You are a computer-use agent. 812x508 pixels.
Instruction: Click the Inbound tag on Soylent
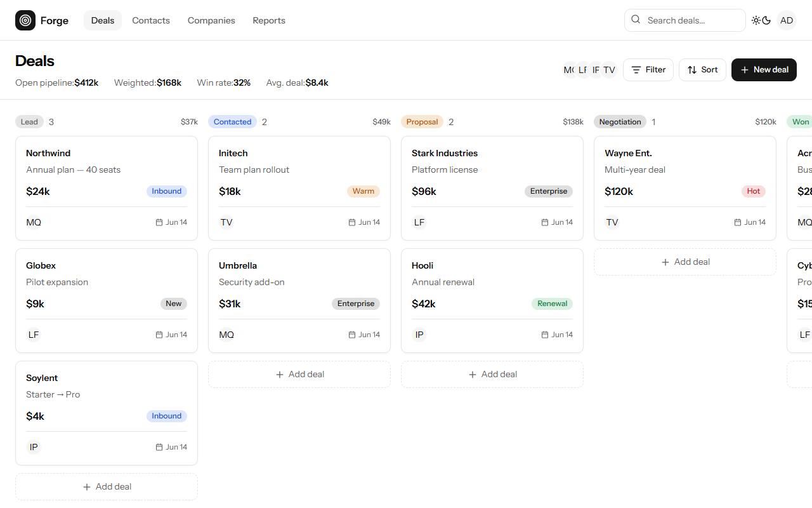point(167,416)
